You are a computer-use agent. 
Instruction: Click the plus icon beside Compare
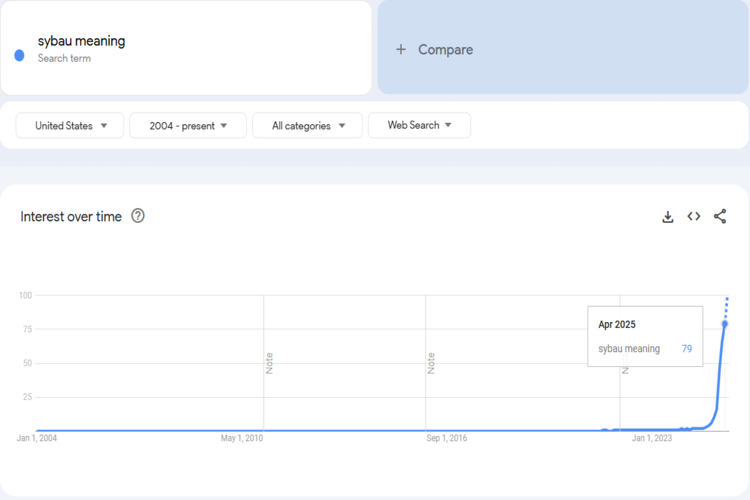click(401, 49)
